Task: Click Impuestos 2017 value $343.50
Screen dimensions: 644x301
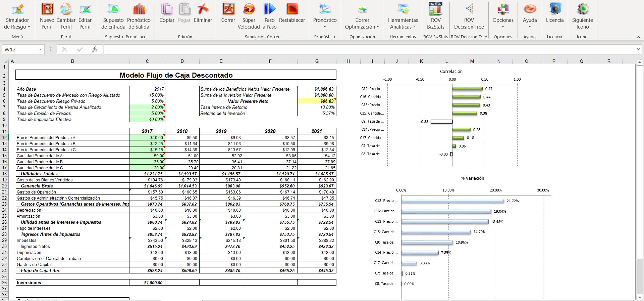Action: pos(147,240)
